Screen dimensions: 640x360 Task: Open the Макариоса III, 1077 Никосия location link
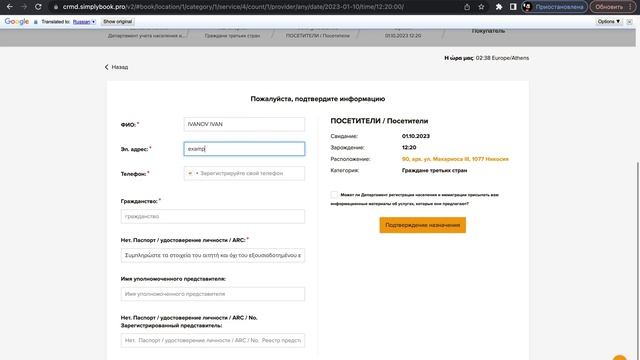(x=455, y=159)
